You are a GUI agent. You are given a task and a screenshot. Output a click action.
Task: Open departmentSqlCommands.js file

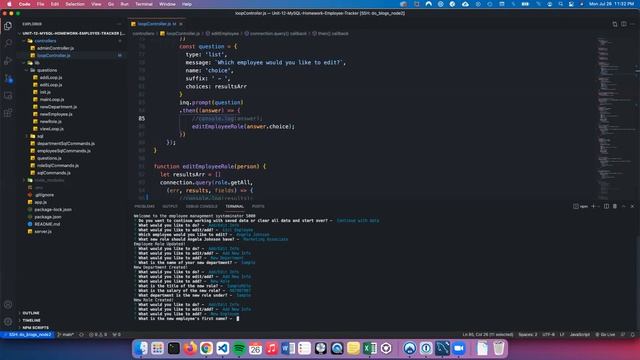(66, 144)
